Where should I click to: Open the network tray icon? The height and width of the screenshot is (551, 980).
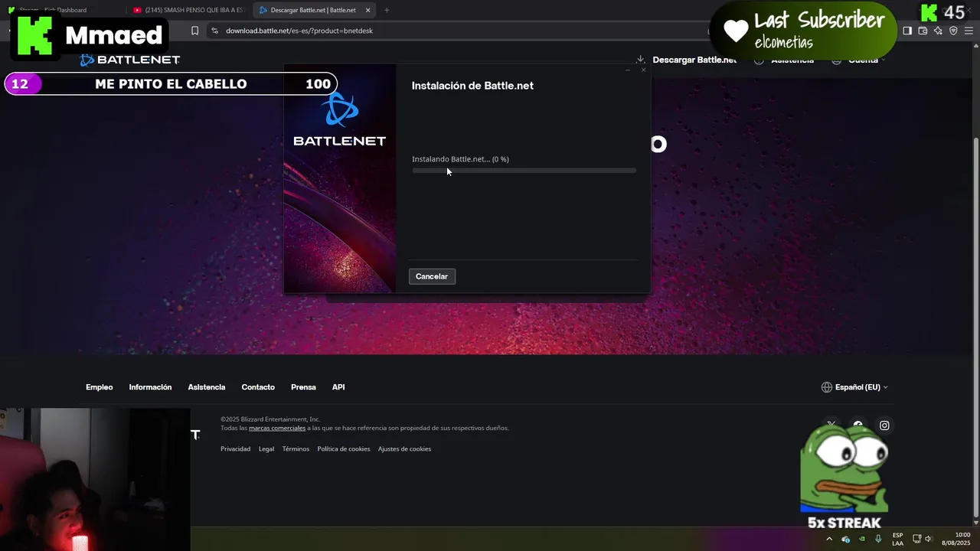pos(916,539)
